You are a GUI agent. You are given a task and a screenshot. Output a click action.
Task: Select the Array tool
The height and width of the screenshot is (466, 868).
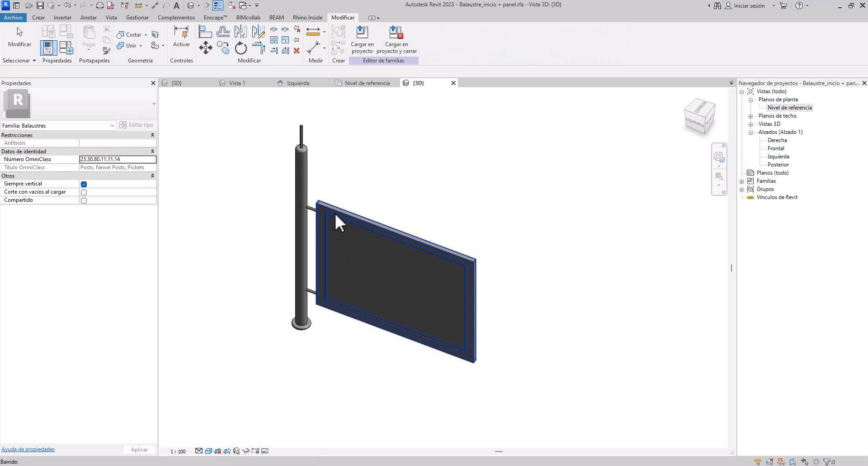pyautogui.click(x=274, y=40)
